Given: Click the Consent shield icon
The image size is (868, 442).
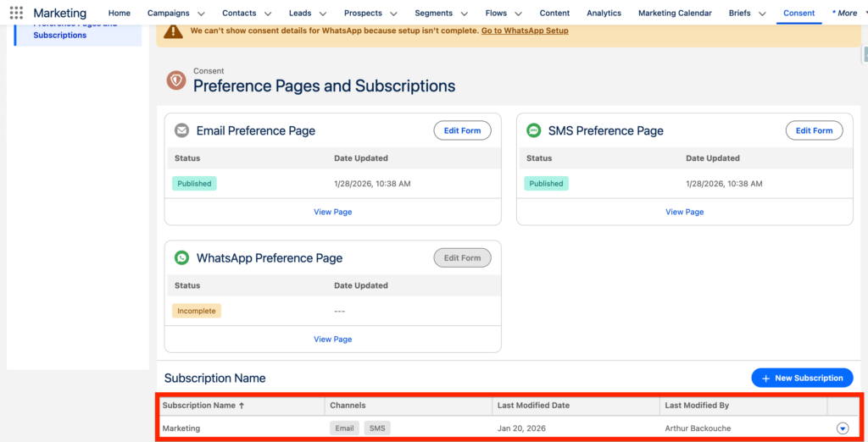Looking at the screenshot, I should [x=176, y=80].
